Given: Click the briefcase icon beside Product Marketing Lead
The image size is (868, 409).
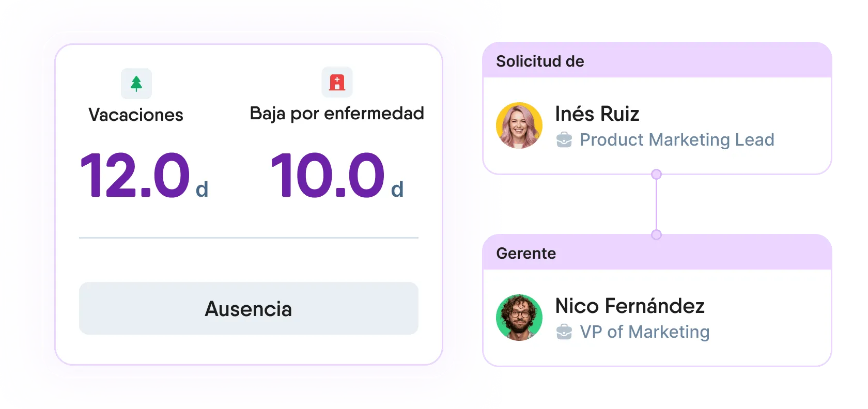Looking at the screenshot, I should (x=564, y=140).
